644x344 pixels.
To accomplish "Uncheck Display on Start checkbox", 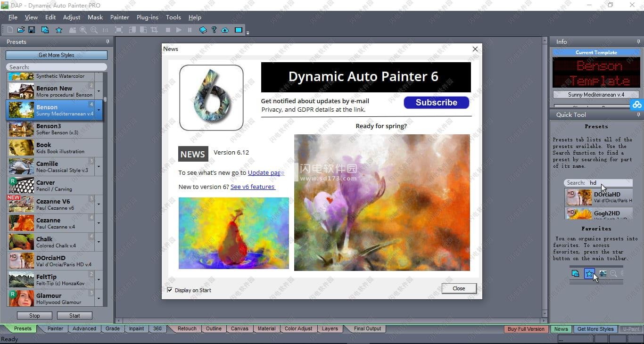I will click(x=170, y=290).
